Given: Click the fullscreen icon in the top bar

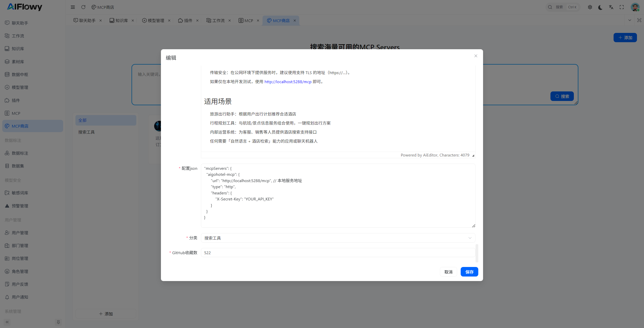Looking at the screenshot, I should [622, 7].
